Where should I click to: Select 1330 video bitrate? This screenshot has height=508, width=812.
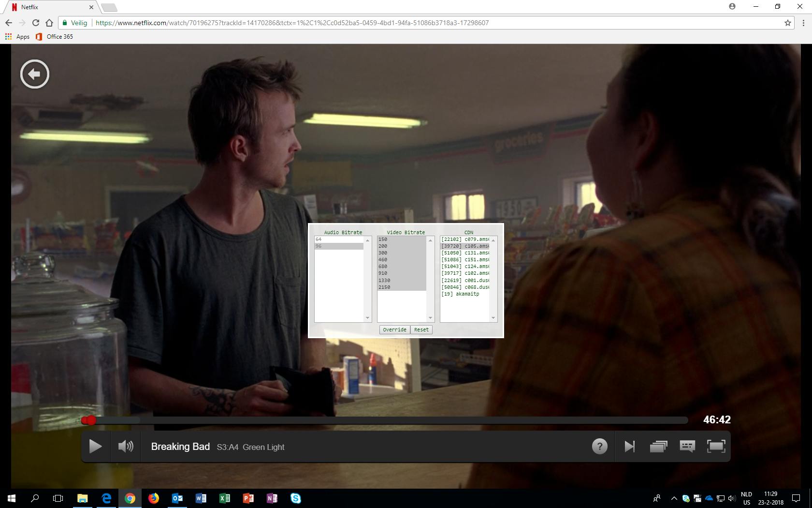pyautogui.click(x=402, y=281)
